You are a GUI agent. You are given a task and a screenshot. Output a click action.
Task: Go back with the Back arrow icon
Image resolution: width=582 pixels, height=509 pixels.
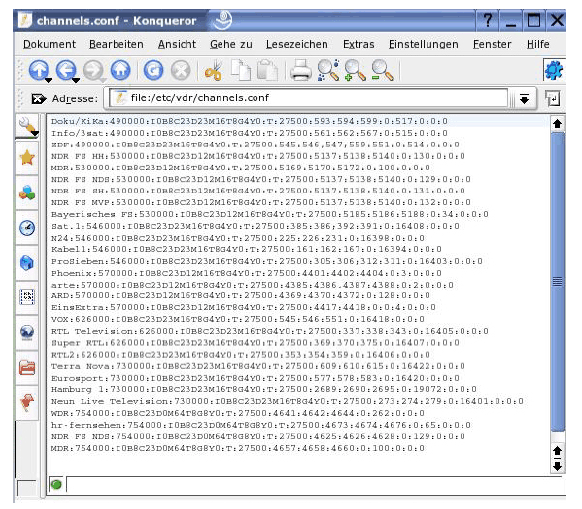tap(66, 69)
